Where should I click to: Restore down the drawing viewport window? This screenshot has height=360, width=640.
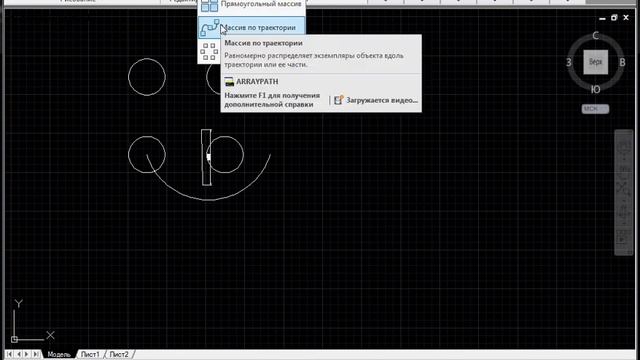tap(614, 18)
